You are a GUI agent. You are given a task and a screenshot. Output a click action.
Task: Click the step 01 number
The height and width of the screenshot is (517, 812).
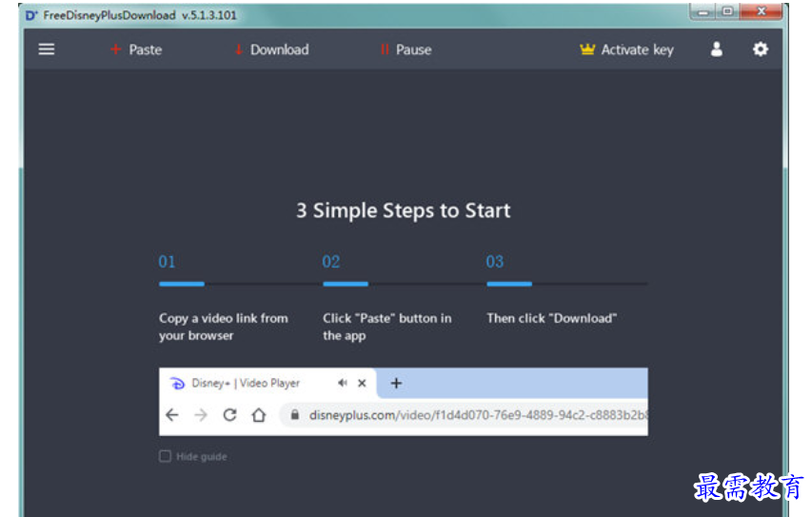click(x=167, y=262)
